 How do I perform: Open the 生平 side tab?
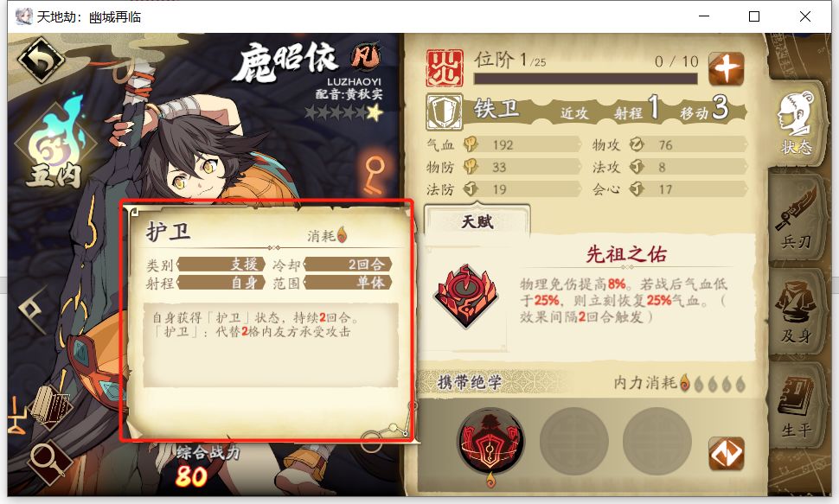pyautogui.click(x=797, y=405)
